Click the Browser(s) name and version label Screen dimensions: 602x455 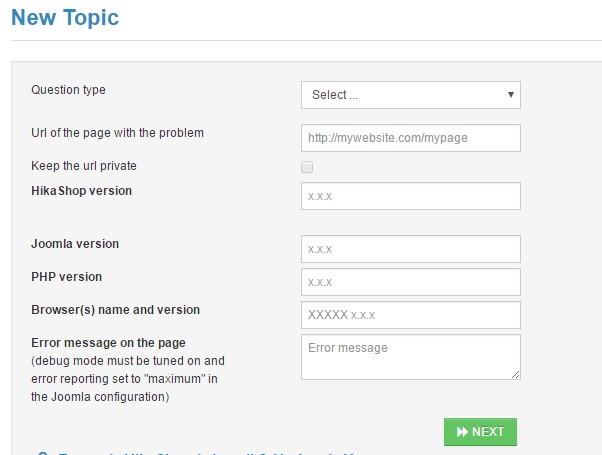(115, 310)
